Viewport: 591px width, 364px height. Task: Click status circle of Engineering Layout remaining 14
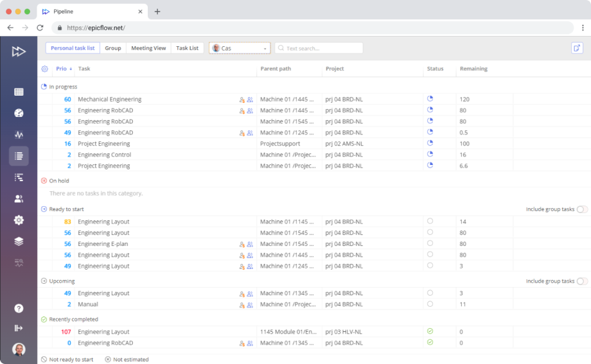pos(430,221)
